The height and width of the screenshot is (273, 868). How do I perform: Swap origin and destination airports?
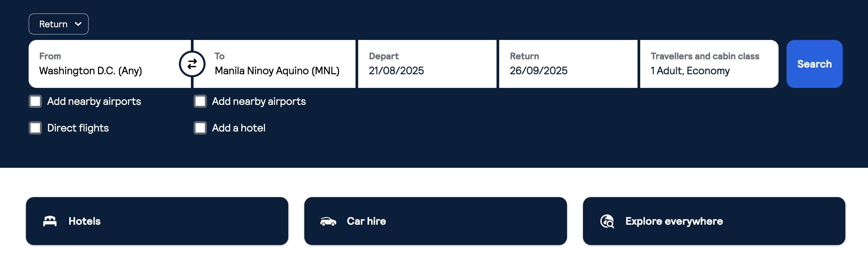192,64
